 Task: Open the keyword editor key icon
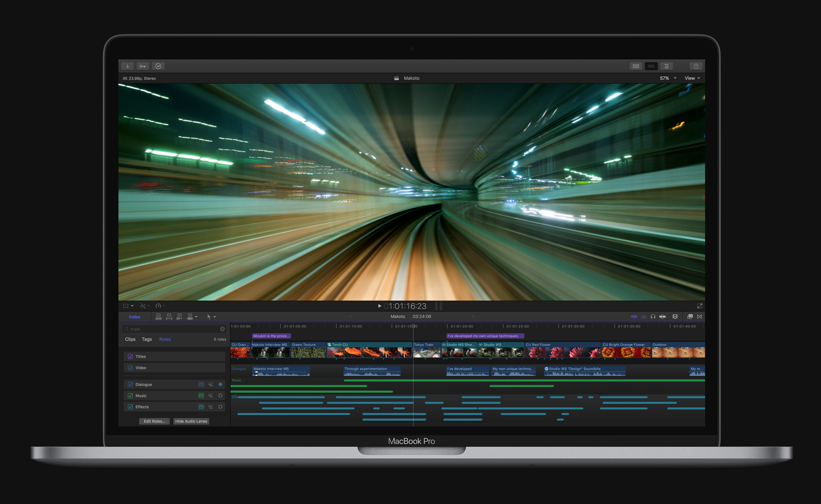point(143,66)
